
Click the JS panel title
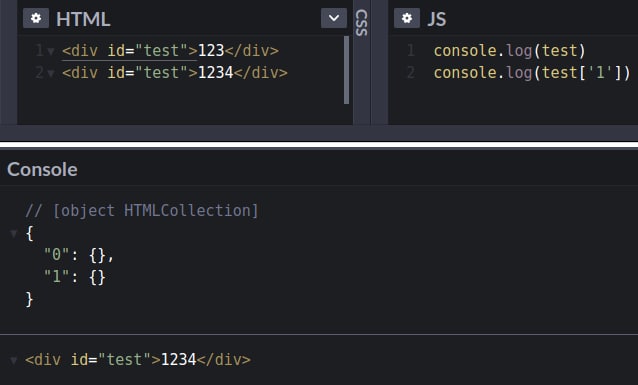[x=437, y=19]
